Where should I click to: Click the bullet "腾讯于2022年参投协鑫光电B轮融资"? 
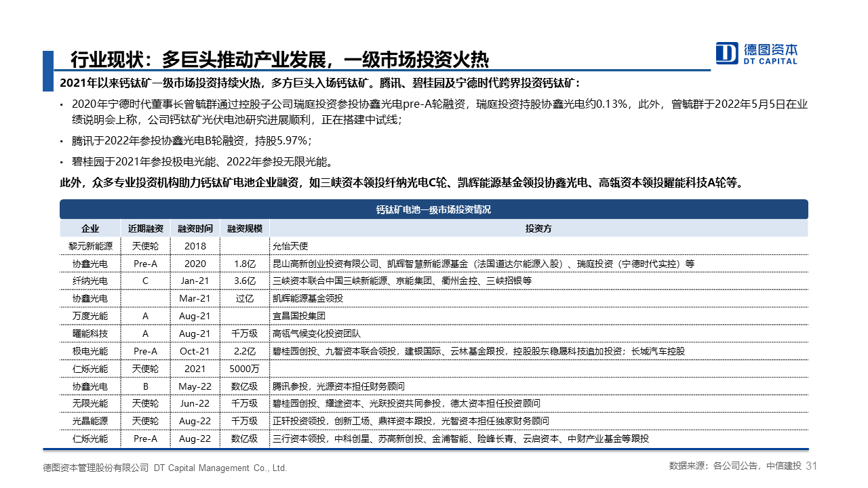click(191, 141)
